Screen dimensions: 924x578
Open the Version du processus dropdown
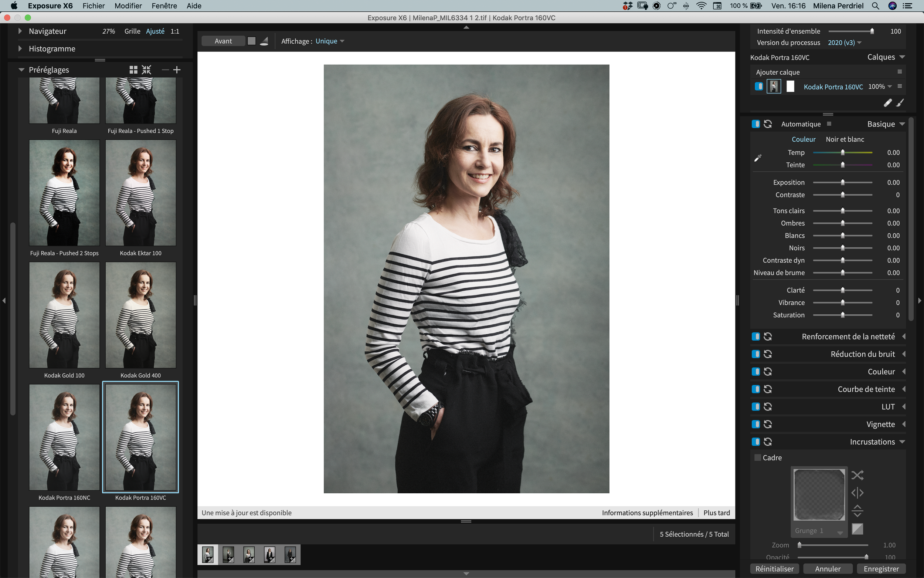coord(845,43)
